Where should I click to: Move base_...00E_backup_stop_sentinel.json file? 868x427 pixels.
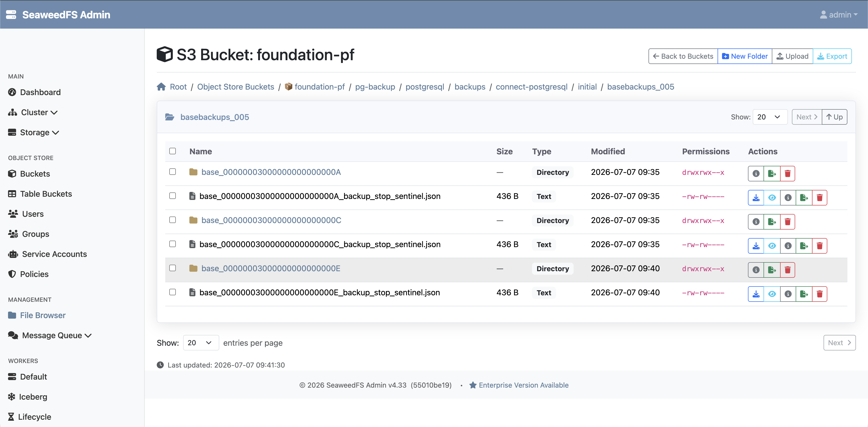click(804, 294)
